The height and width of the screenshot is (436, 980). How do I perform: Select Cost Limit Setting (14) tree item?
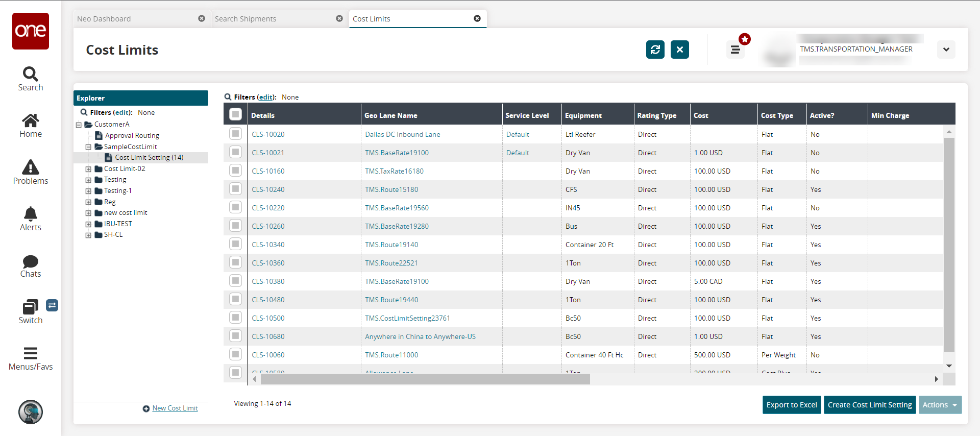tap(149, 157)
